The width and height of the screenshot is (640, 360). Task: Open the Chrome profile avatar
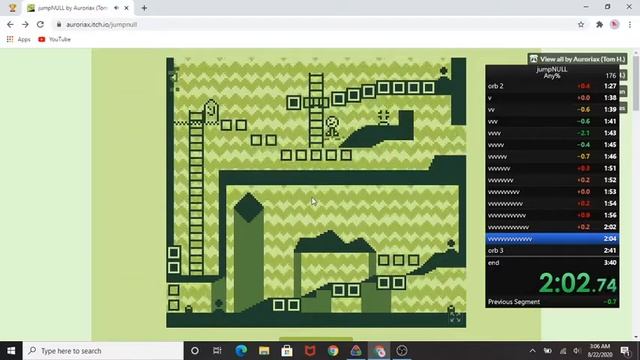[614, 24]
